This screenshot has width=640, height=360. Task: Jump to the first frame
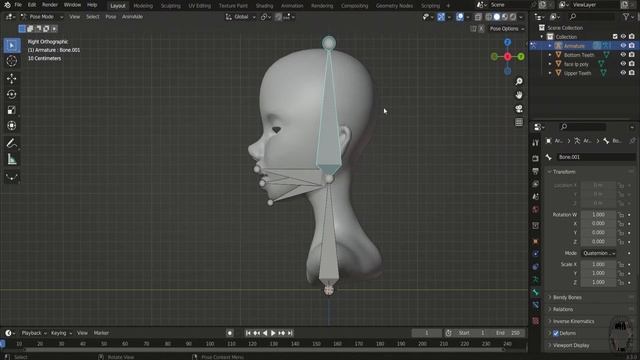(248, 333)
